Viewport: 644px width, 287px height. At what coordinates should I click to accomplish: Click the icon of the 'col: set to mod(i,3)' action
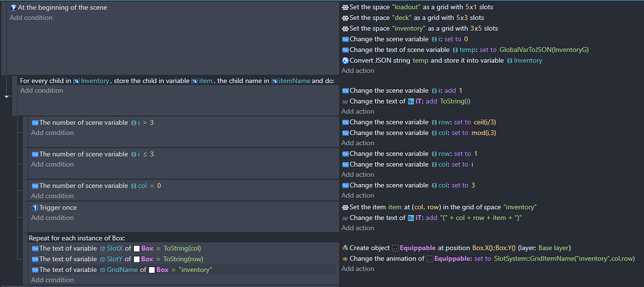tap(345, 133)
